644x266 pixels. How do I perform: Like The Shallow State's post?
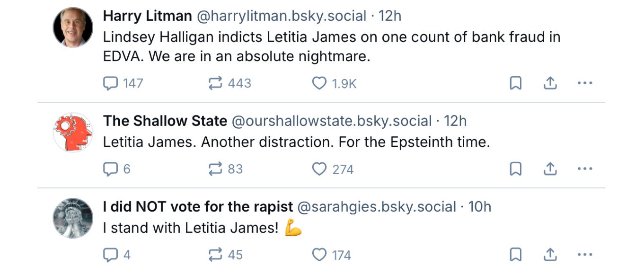pyautogui.click(x=319, y=169)
